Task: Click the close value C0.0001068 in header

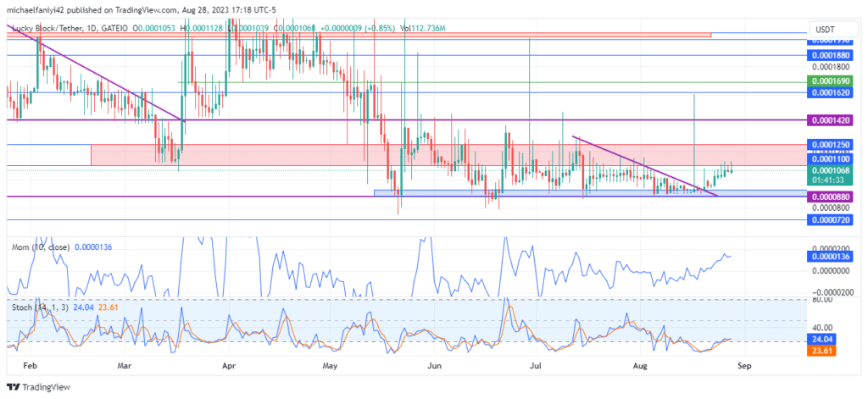Action: [x=296, y=28]
